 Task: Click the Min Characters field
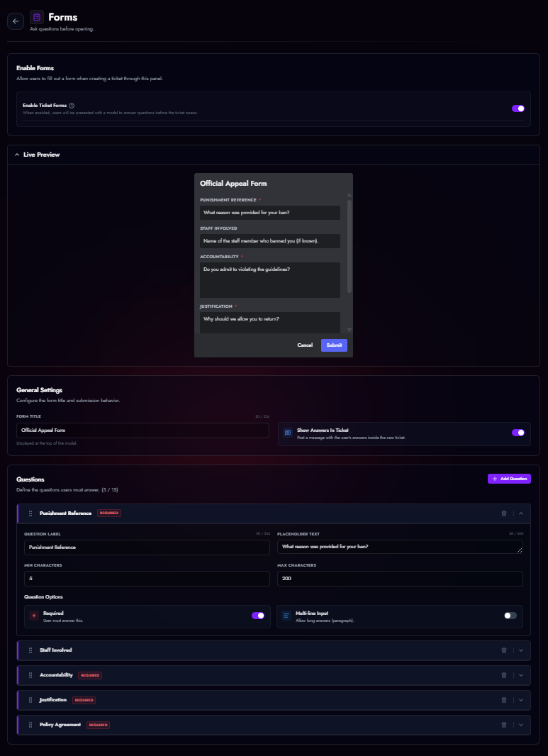147,579
